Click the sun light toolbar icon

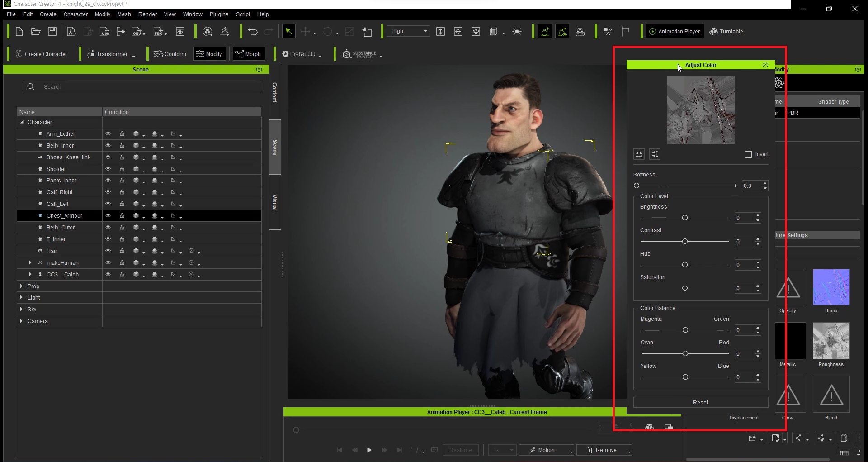click(517, 32)
